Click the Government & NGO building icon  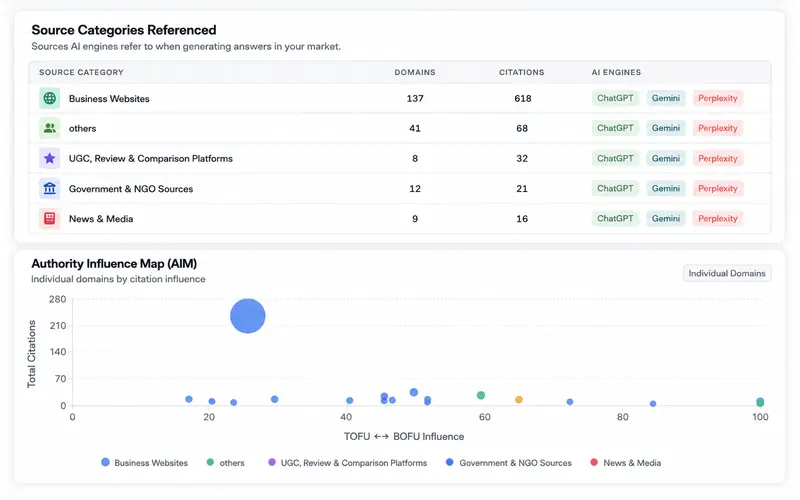pyautogui.click(x=49, y=188)
